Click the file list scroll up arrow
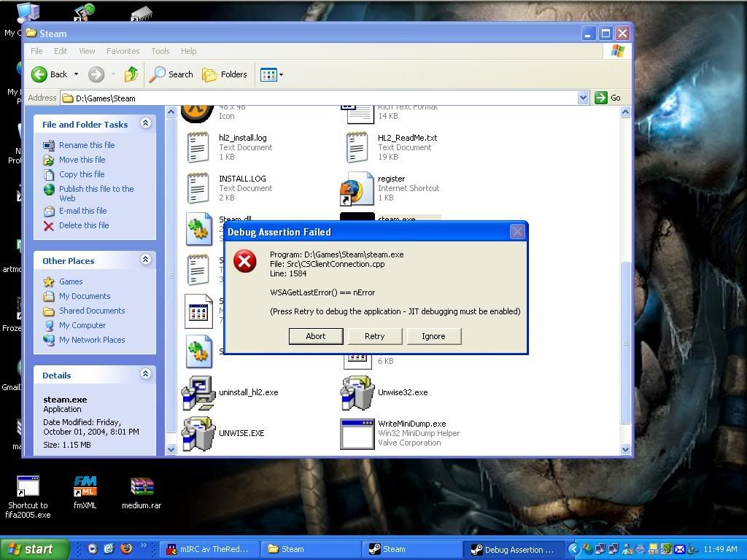747x560 pixels. (625, 112)
